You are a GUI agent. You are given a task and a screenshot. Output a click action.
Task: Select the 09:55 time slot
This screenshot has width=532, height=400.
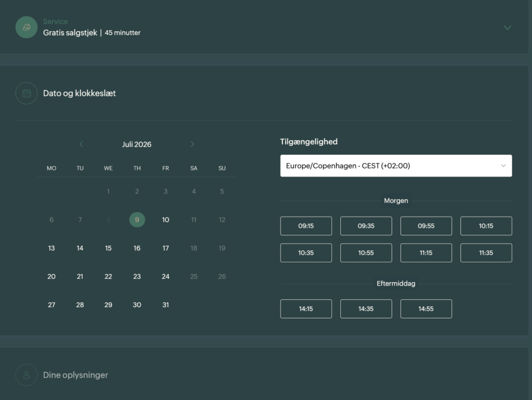pos(426,226)
